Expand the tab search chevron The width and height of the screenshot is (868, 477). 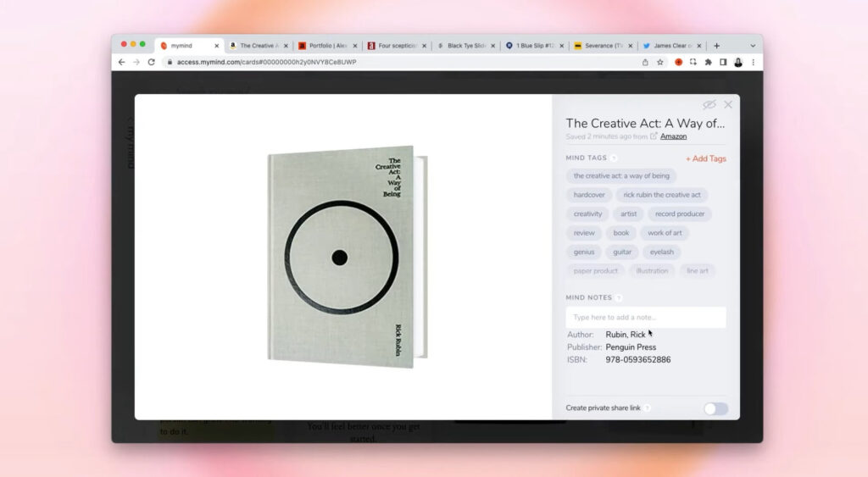click(x=753, y=46)
